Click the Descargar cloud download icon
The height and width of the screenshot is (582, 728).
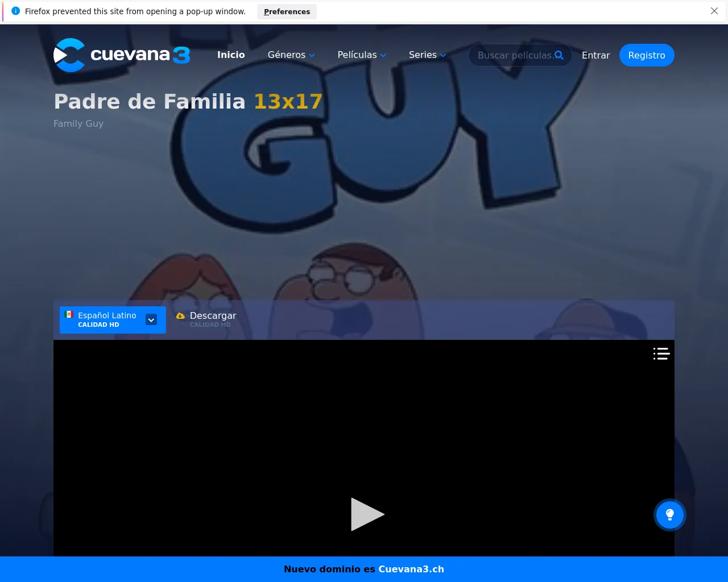(x=180, y=316)
